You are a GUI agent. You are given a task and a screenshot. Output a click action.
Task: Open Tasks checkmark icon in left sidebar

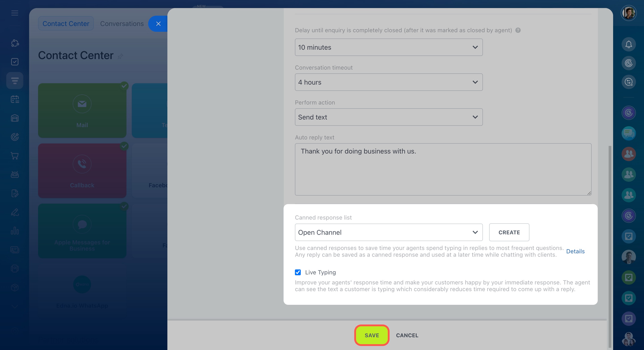15,62
